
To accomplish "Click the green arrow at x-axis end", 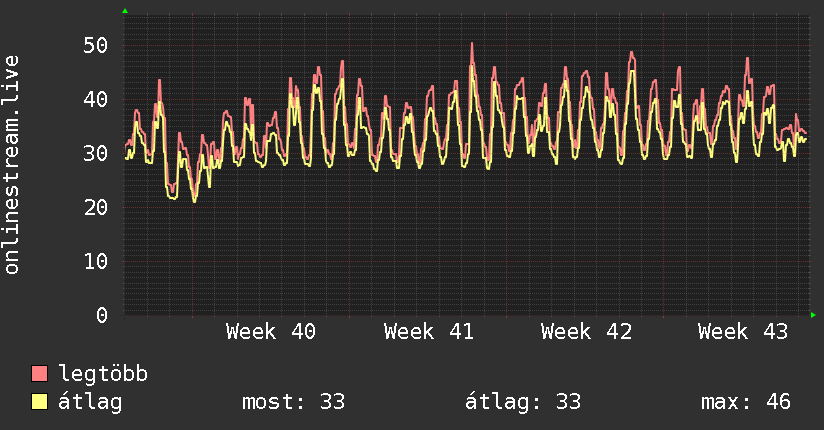I will click(x=813, y=315).
